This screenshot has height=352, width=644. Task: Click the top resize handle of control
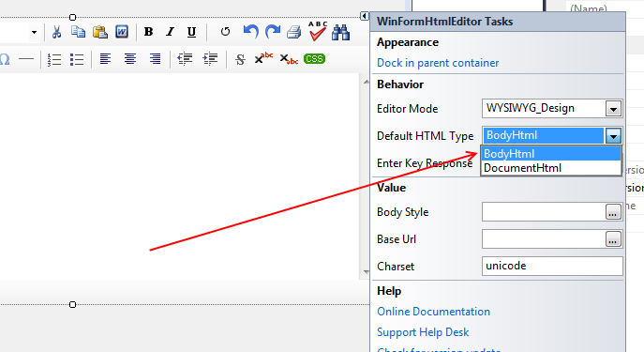tap(73, 17)
